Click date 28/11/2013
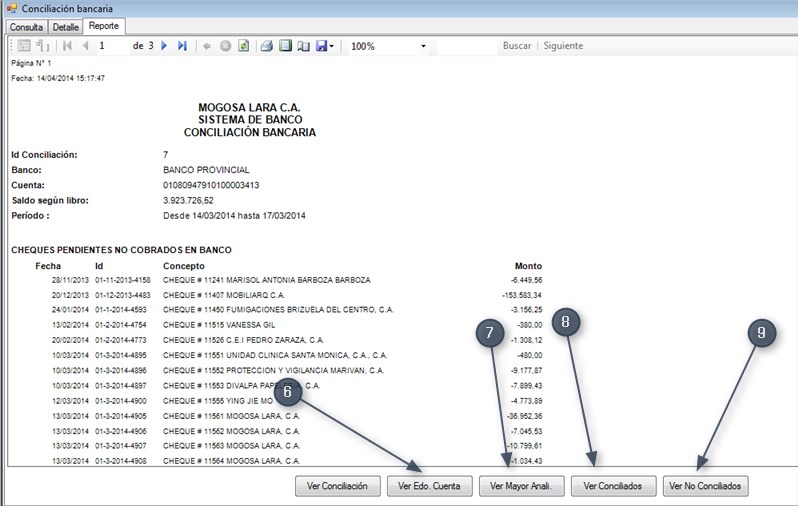798x506 pixels. click(70, 280)
